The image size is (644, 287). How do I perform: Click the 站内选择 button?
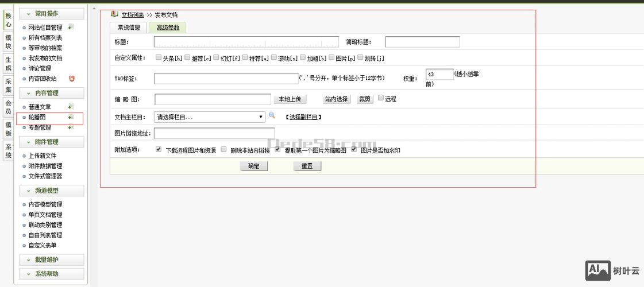[x=337, y=99]
